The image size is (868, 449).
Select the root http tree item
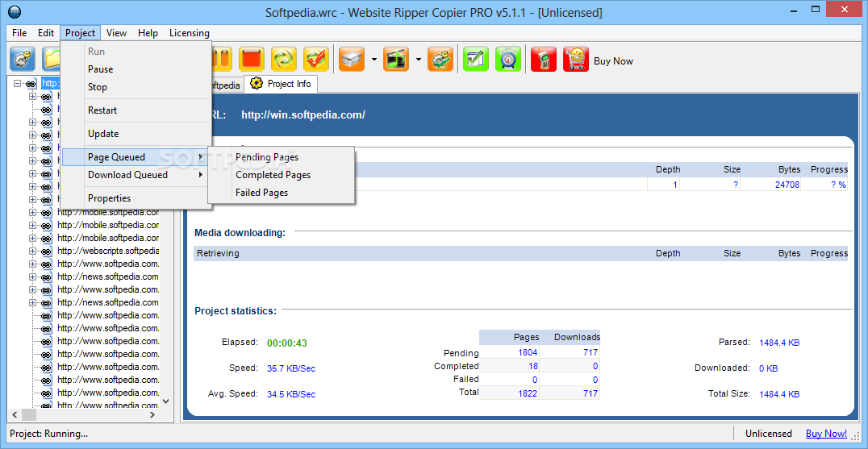pos(50,84)
